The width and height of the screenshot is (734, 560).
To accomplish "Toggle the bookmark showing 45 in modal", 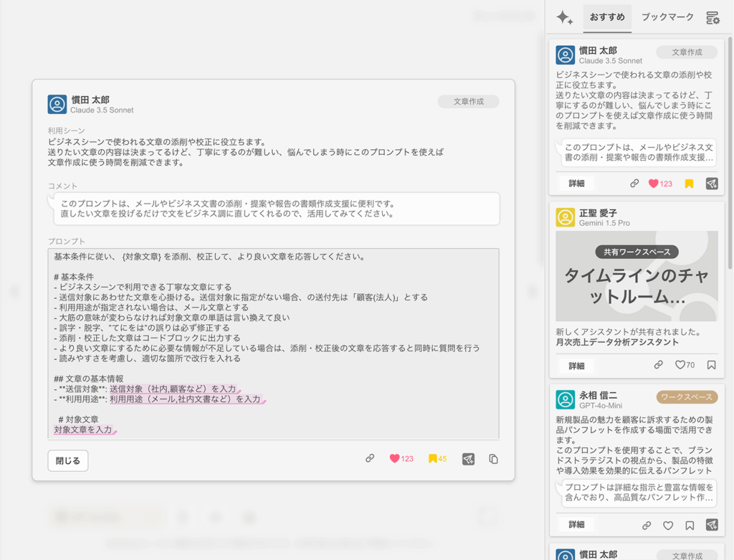I will pos(432,459).
